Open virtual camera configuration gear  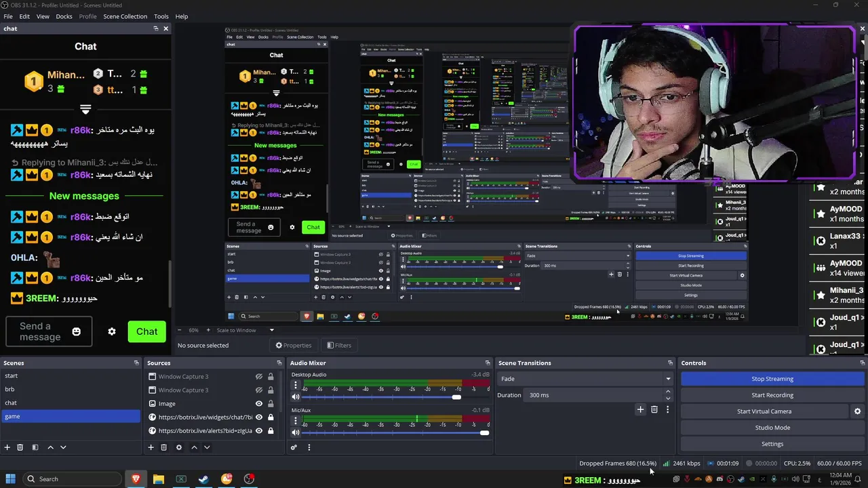857,411
